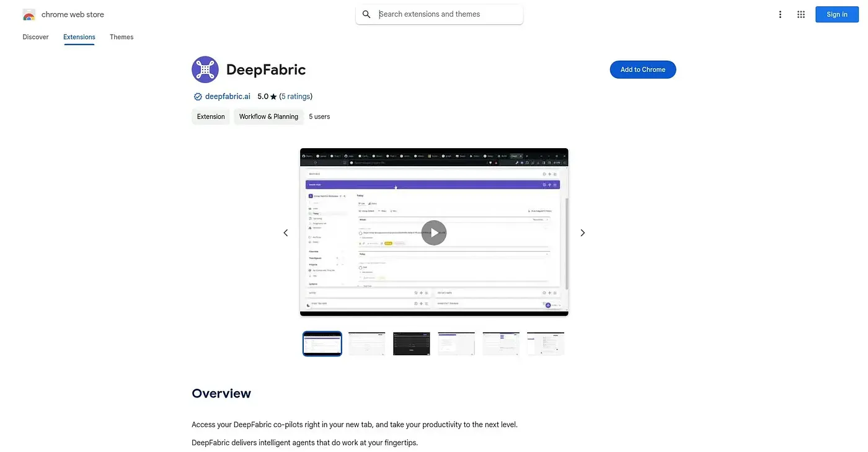Open the three-dot more options menu
This screenshot has width=868, height=452.
click(x=780, y=14)
